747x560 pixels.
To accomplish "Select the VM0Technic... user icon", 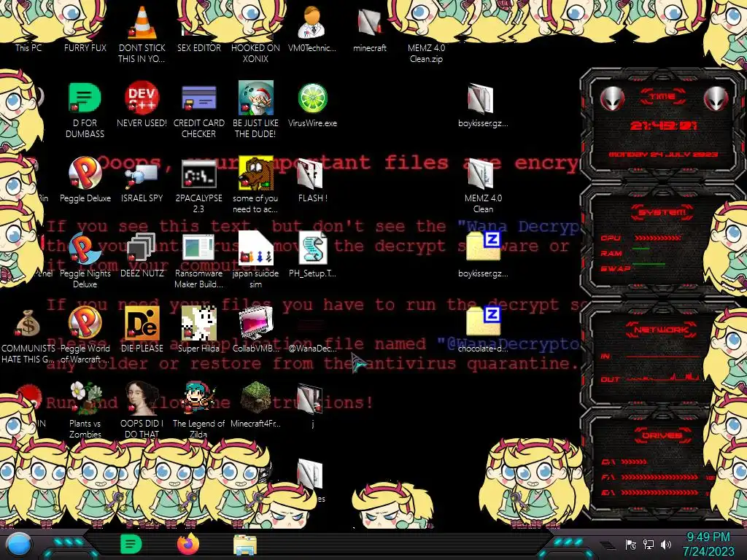I will [312, 28].
